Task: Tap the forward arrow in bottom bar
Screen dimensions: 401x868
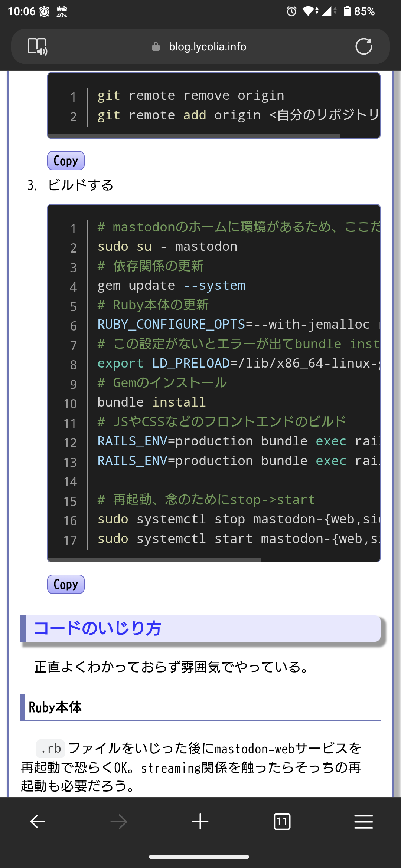Action: [119, 822]
